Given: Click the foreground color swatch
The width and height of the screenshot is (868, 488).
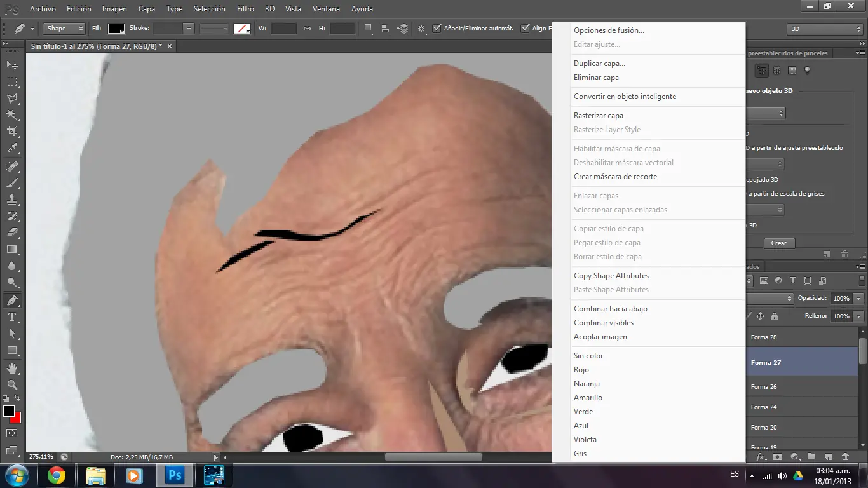Looking at the screenshot, I should coord(9,411).
